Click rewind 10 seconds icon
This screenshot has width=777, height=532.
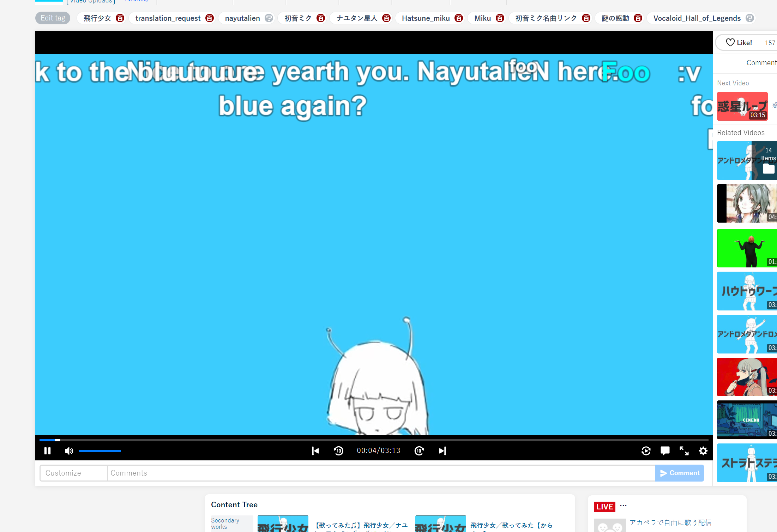[x=338, y=451]
